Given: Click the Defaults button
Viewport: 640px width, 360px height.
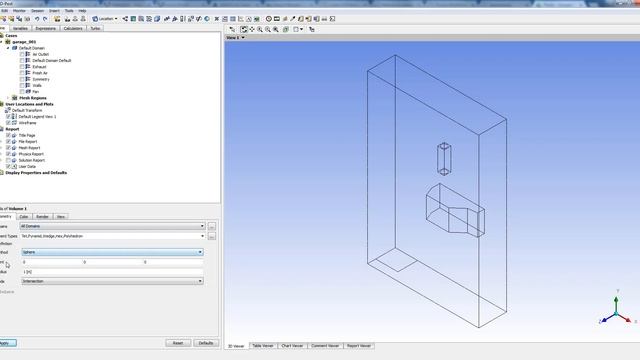Looking at the screenshot, I should click(x=206, y=343).
